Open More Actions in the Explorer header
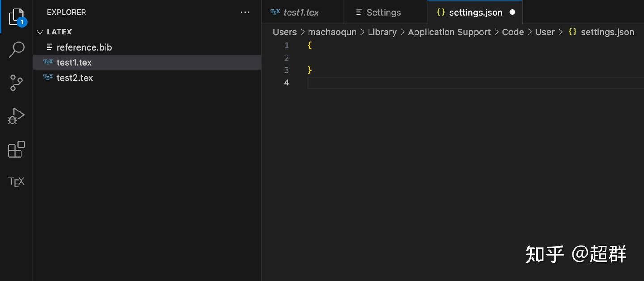Viewport: 644px width, 281px height. coord(245,12)
